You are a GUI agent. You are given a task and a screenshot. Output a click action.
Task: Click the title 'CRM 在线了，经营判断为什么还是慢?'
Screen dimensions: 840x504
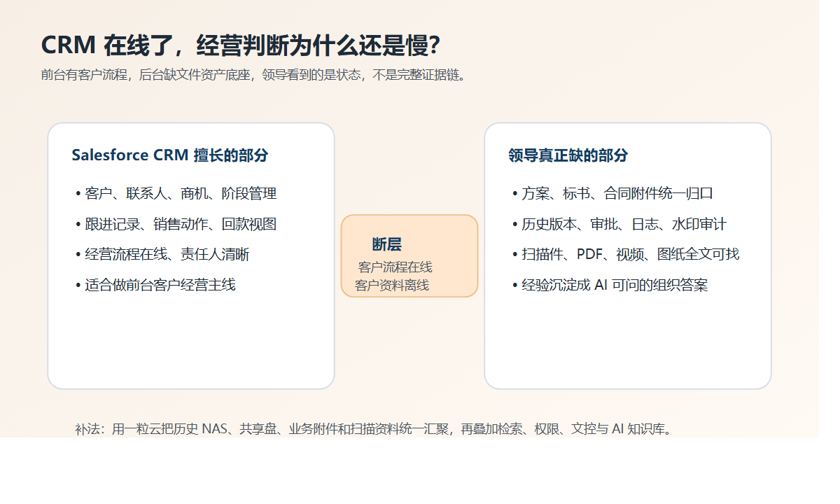click(241, 45)
